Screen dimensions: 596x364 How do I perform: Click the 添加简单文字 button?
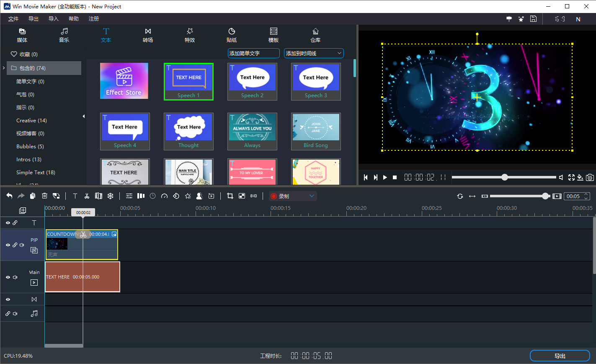pyautogui.click(x=253, y=54)
